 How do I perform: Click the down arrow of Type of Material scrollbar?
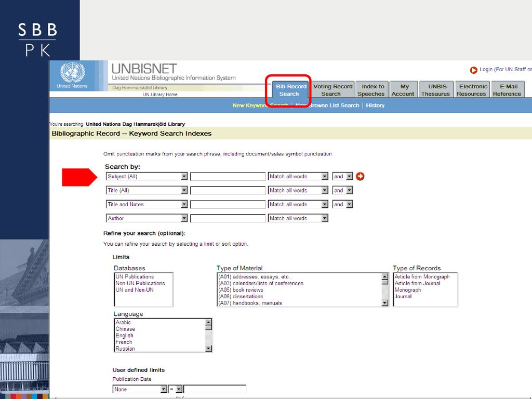pyautogui.click(x=385, y=303)
